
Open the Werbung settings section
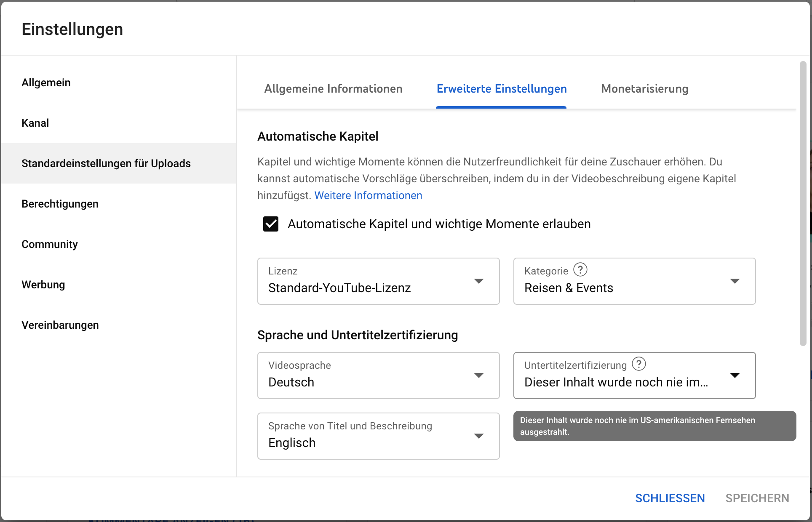click(x=43, y=285)
